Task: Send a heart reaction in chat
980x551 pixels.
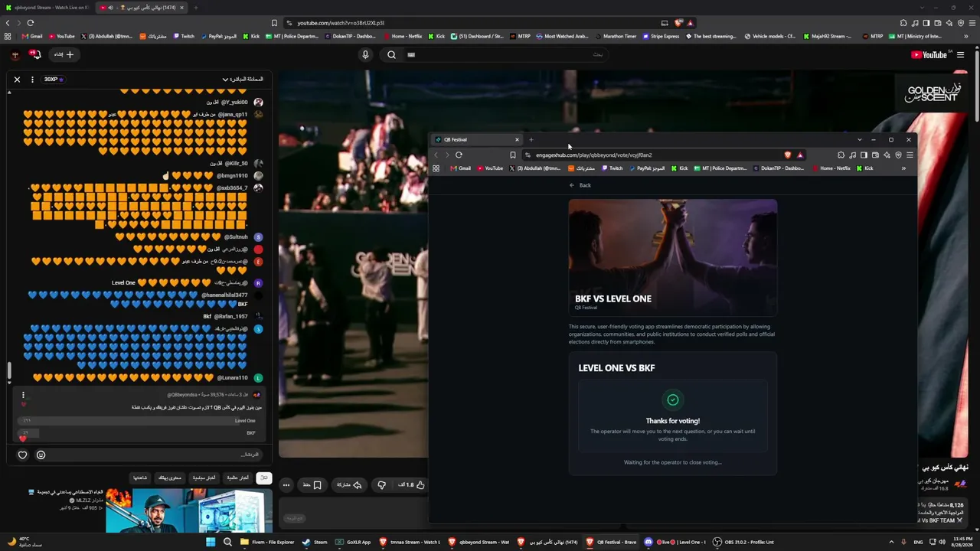Action: 22,455
